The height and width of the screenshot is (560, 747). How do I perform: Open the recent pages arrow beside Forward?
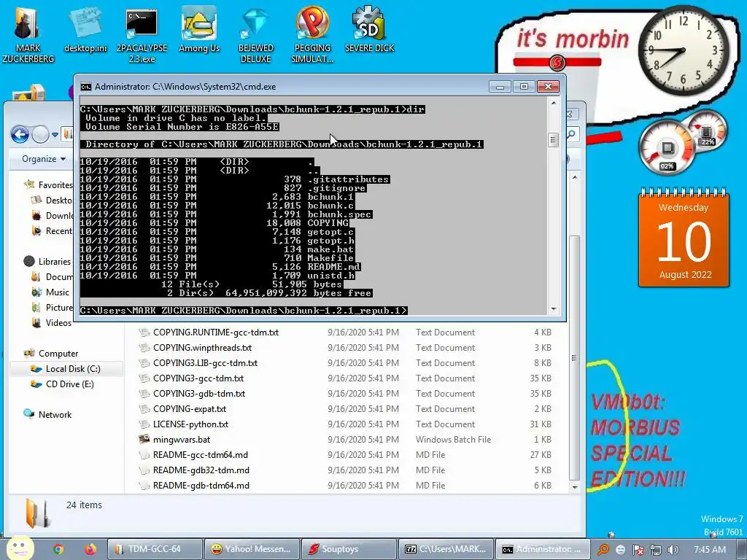(x=55, y=135)
